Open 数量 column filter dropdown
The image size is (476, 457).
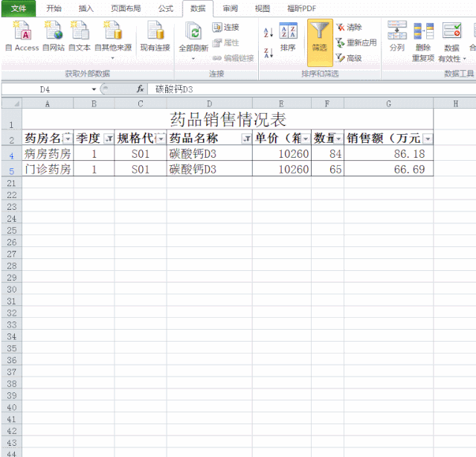[x=338, y=139]
